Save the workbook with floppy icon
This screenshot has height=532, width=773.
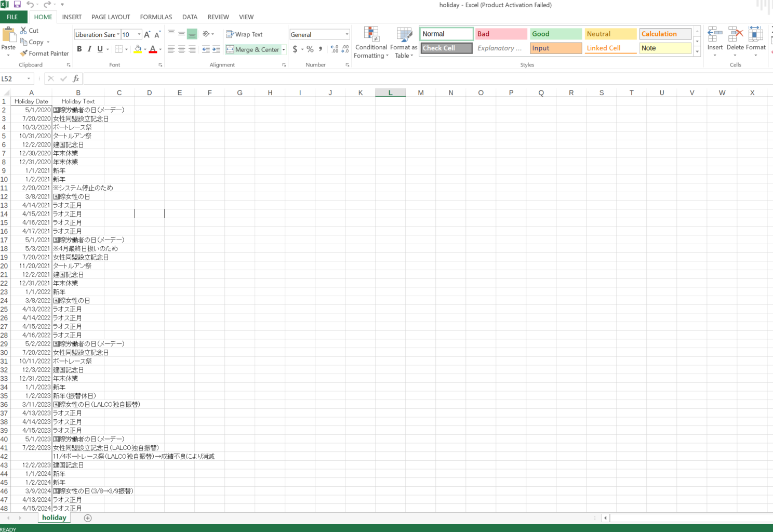click(x=17, y=5)
